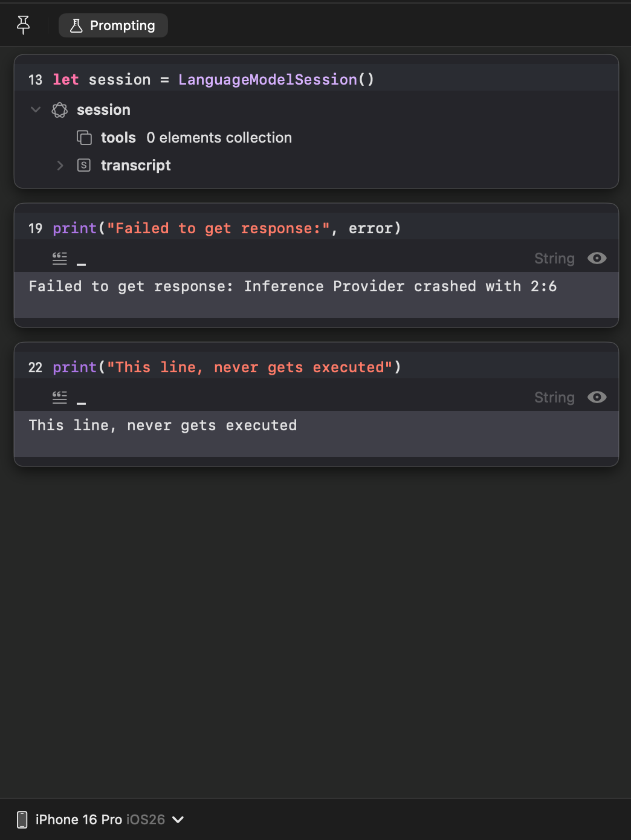Viewport: 631px width, 840px height.
Task: Toggle eye preview for line 22 result
Action: [597, 397]
